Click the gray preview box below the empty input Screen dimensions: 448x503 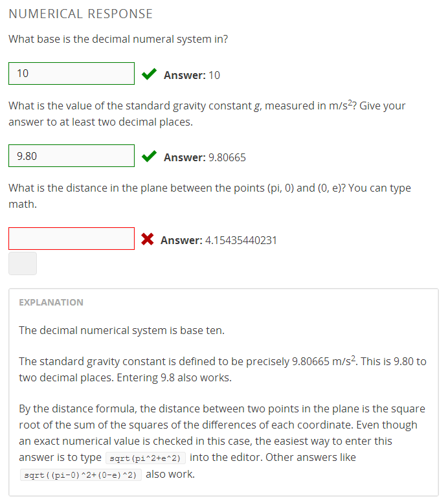click(x=23, y=263)
